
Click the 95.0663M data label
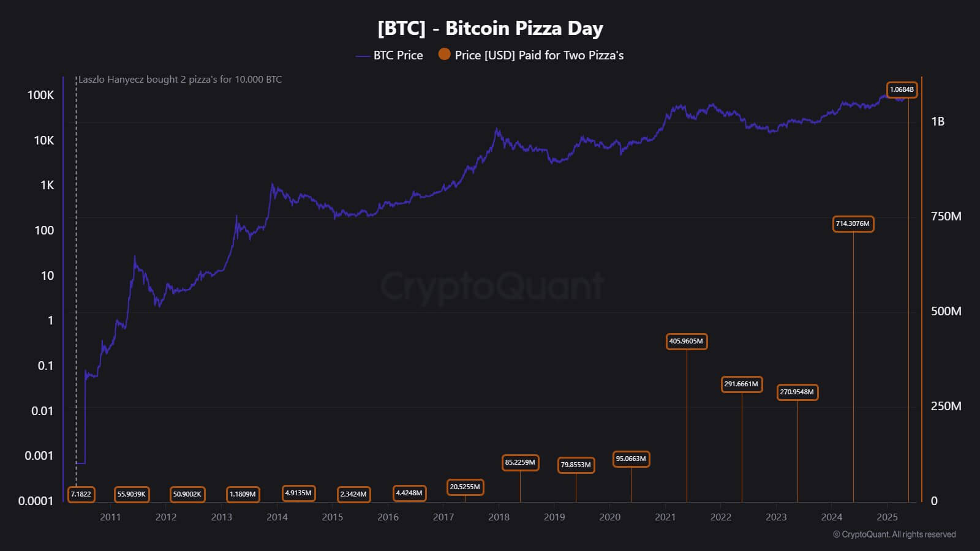(x=631, y=459)
